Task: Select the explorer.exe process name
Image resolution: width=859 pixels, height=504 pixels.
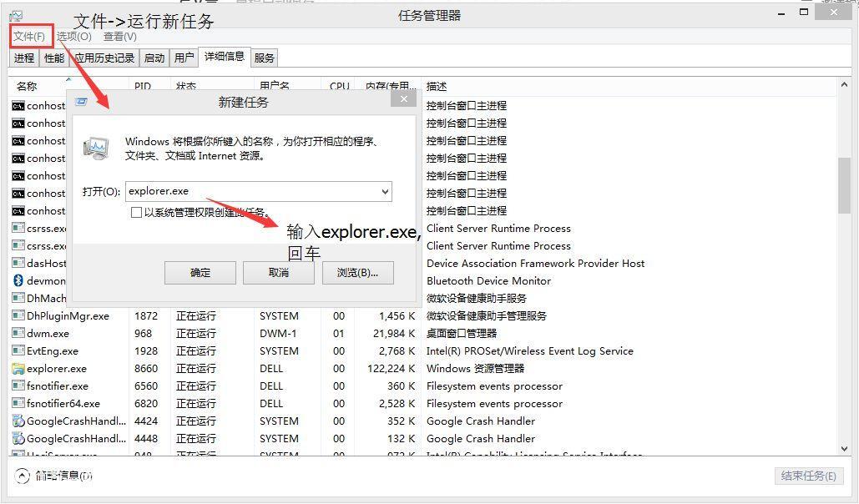Action: click(x=57, y=368)
